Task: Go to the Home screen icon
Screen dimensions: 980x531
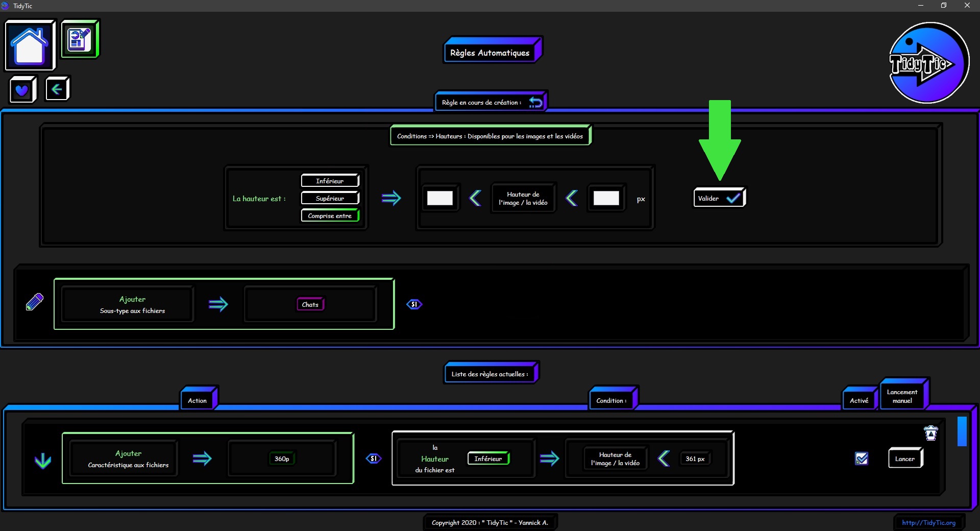Action: point(30,45)
